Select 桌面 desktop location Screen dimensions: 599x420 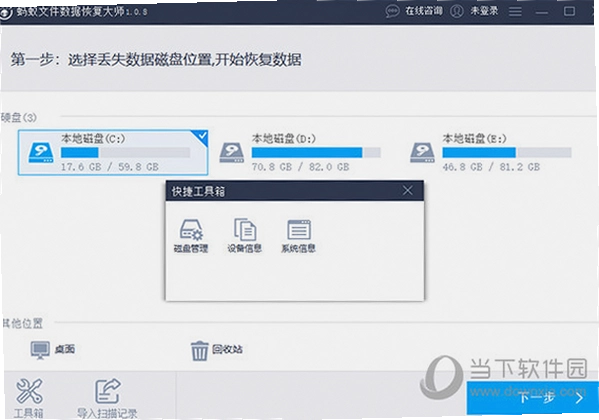[53, 349]
